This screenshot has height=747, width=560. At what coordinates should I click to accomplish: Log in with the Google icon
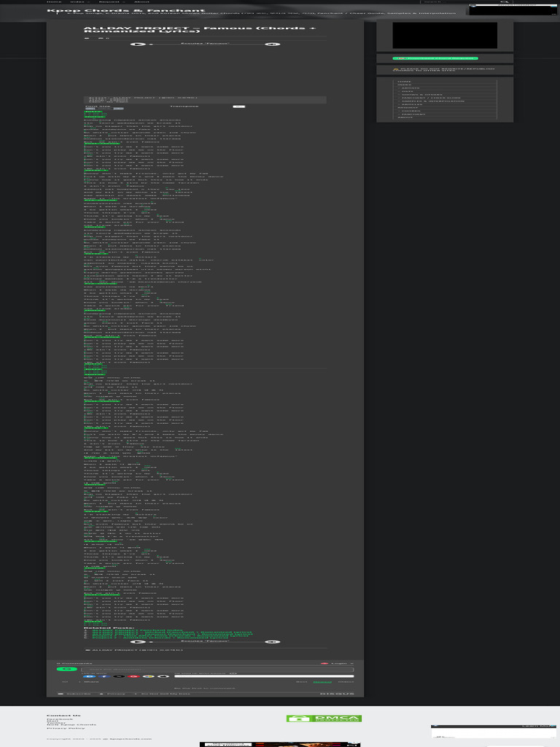[x=134, y=676]
